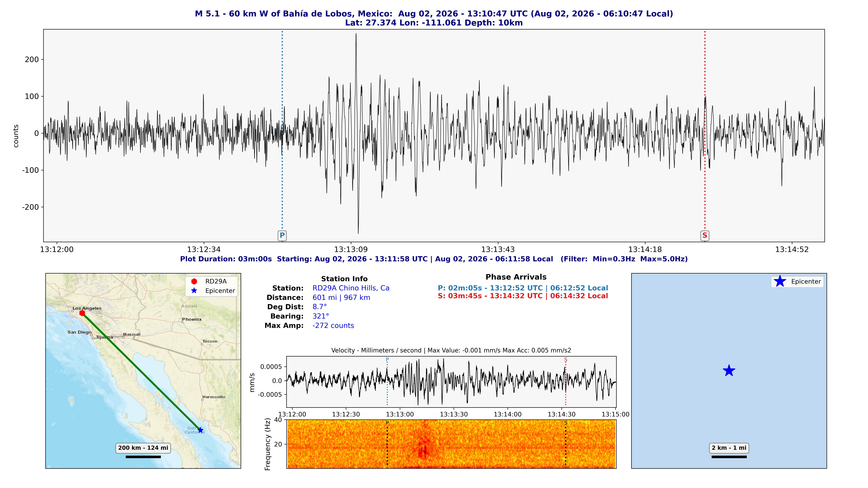This screenshot has height=488, width=868.
Task: Click the large blue epicenter star in the zoomed map
Action: point(729,371)
